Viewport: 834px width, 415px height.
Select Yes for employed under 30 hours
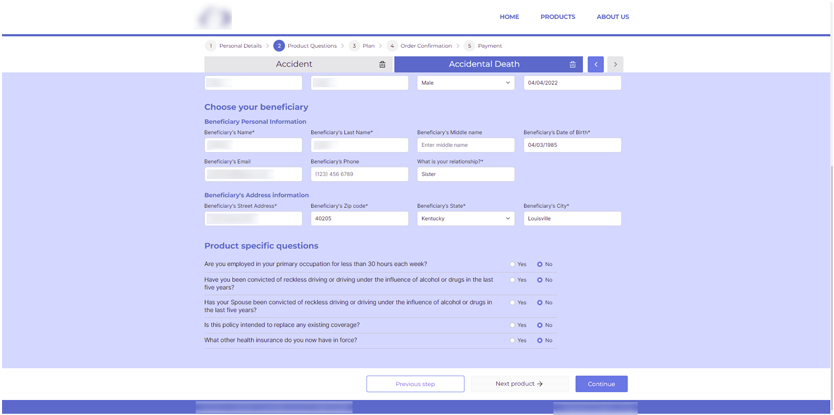coord(512,265)
